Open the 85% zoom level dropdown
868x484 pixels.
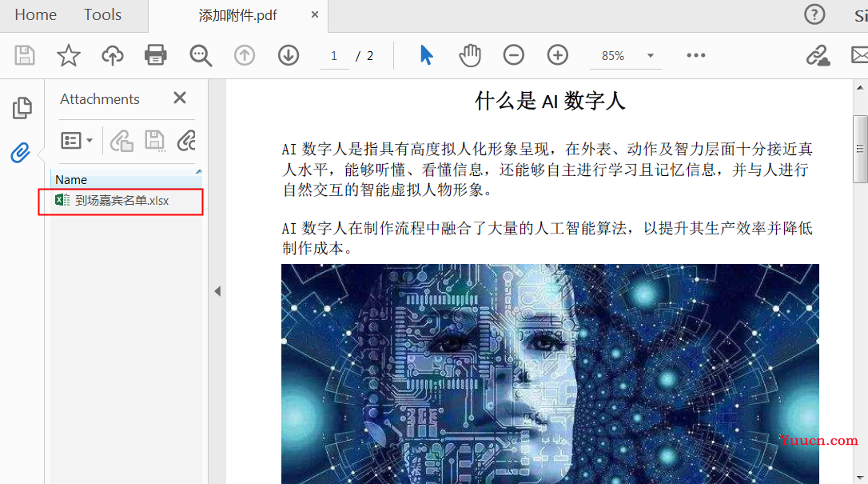[x=651, y=56]
